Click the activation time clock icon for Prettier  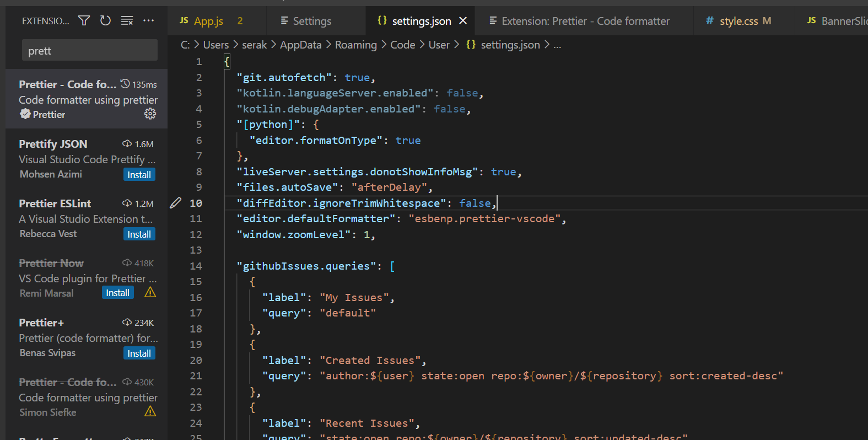tap(125, 84)
